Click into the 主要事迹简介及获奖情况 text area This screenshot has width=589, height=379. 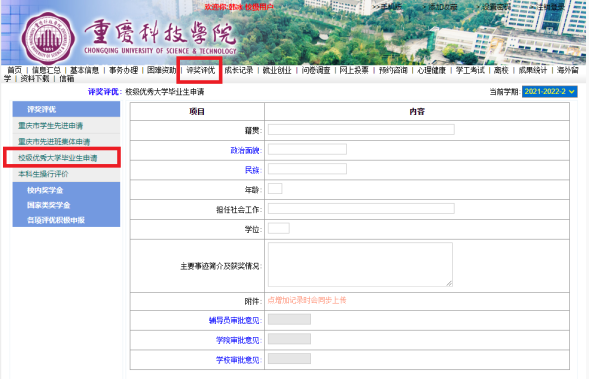pos(360,264)
